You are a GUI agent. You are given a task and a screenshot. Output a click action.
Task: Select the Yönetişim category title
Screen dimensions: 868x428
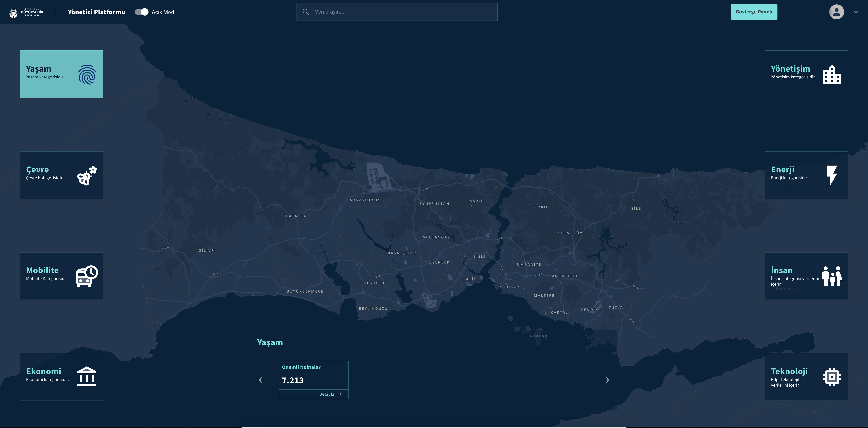[x=791, y=69]
